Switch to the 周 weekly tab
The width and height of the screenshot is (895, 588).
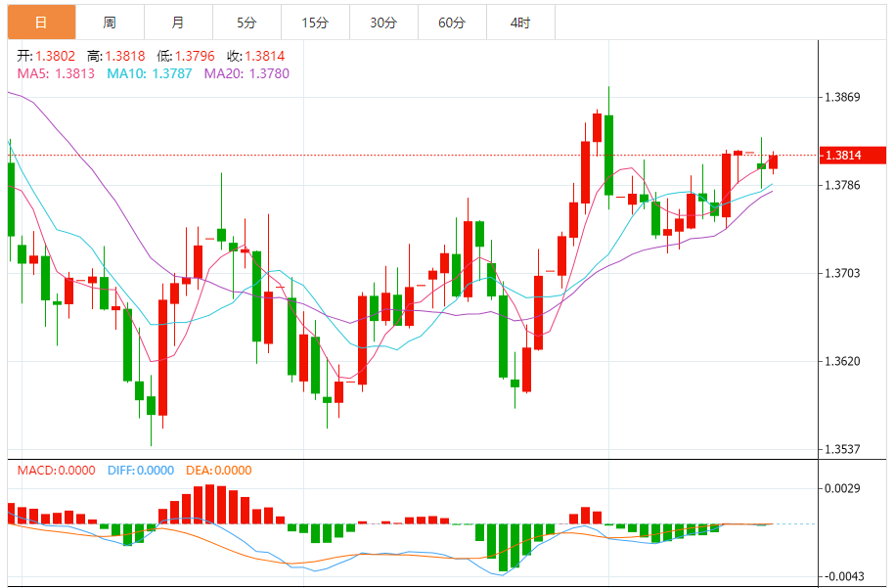click(110, 23)
